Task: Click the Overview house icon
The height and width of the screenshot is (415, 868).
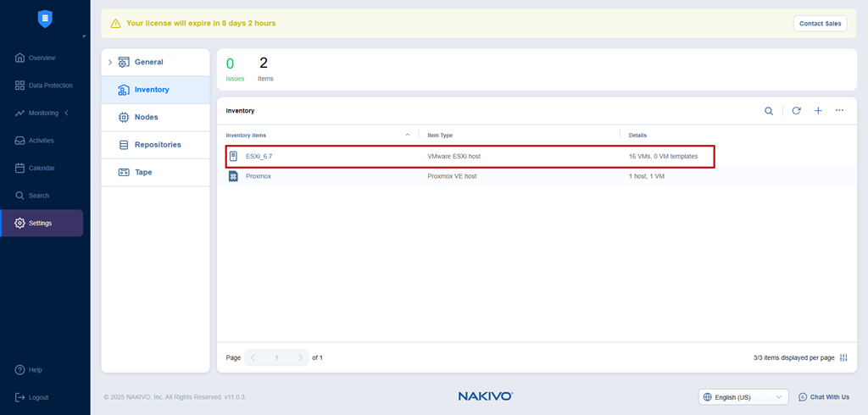Action: click(20, 58)
